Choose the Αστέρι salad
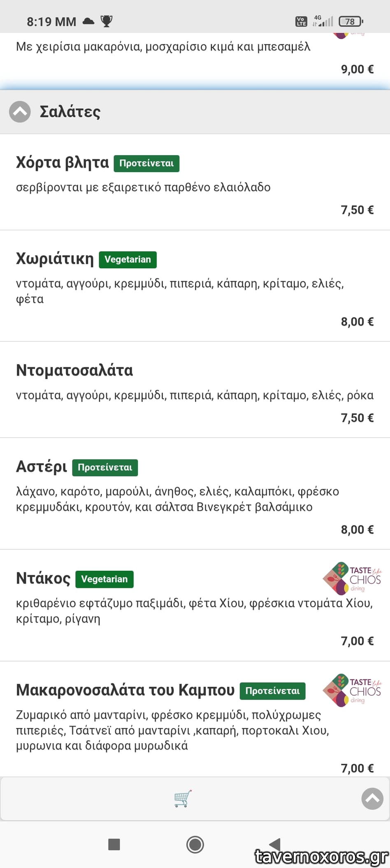Image resolution: width=390 pixels, height=868 pixels. click(x=42, y=467)
